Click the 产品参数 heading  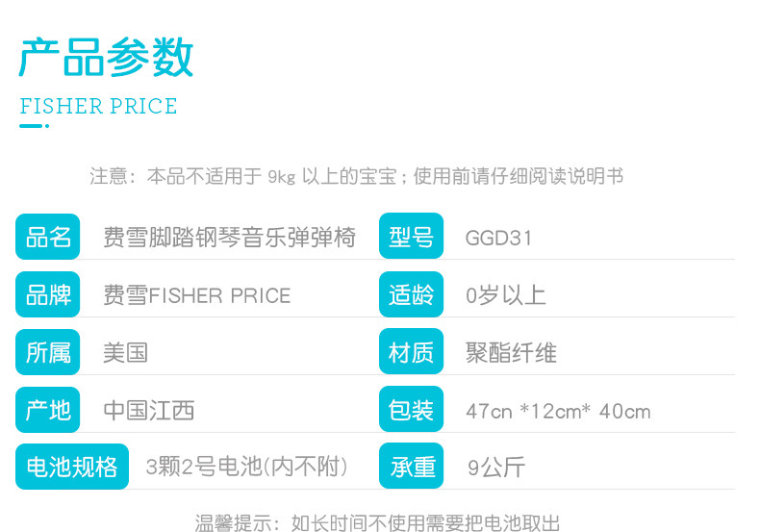(107, 58)
